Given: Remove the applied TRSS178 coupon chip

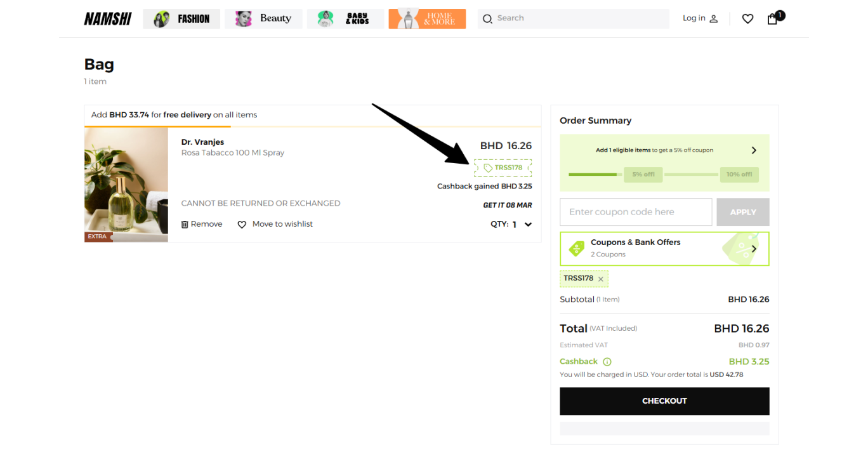Looking at the screenshot, I should [x=601, y=279].
